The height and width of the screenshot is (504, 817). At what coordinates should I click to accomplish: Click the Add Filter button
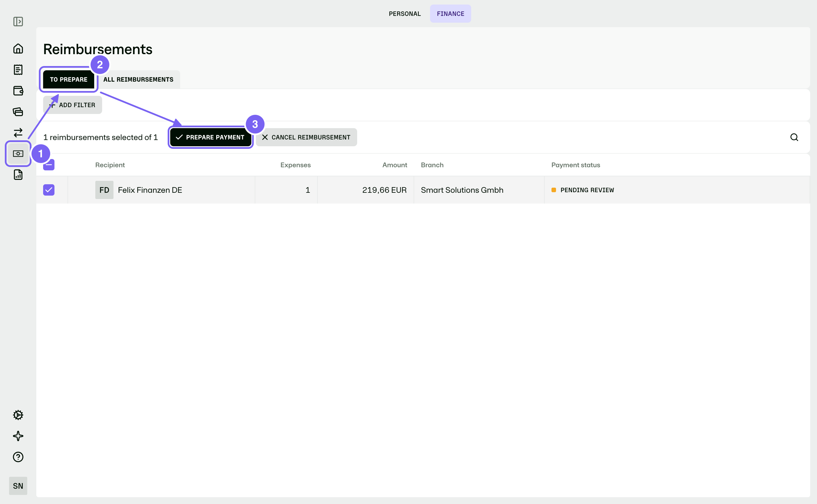[x=72, y=105]
